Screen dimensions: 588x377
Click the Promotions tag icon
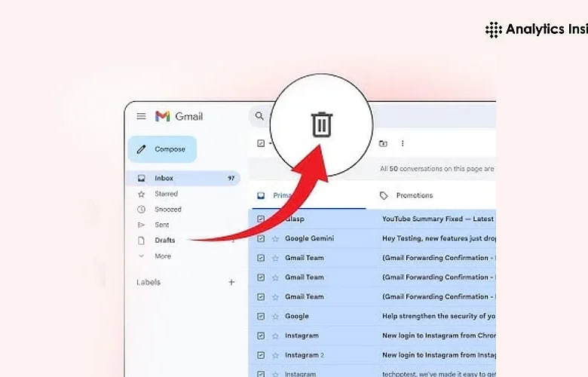384,195
